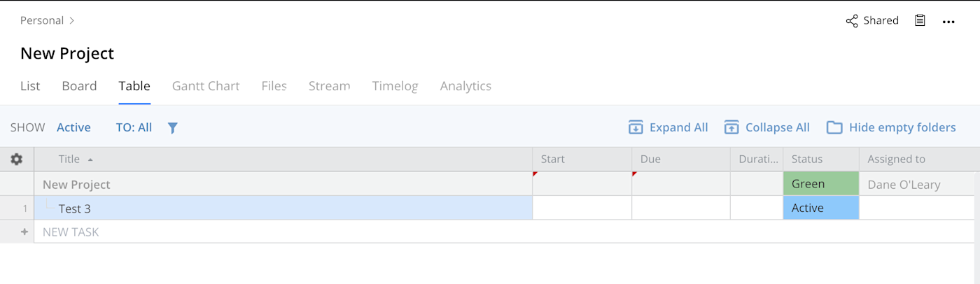Open the Analytics tab
The height and width of the screenshot is (284, 980).
click(x=465, y=86)
